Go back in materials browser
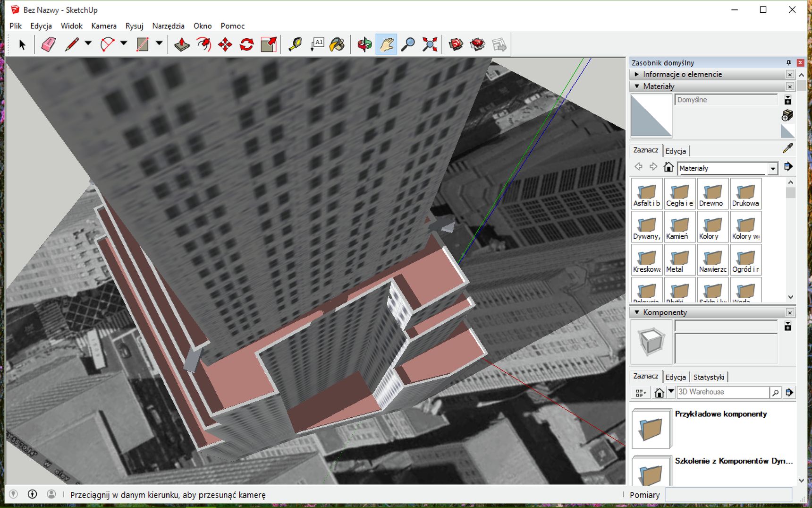Image resolution: width=812 pixels, height=508 pixels. 638,167
